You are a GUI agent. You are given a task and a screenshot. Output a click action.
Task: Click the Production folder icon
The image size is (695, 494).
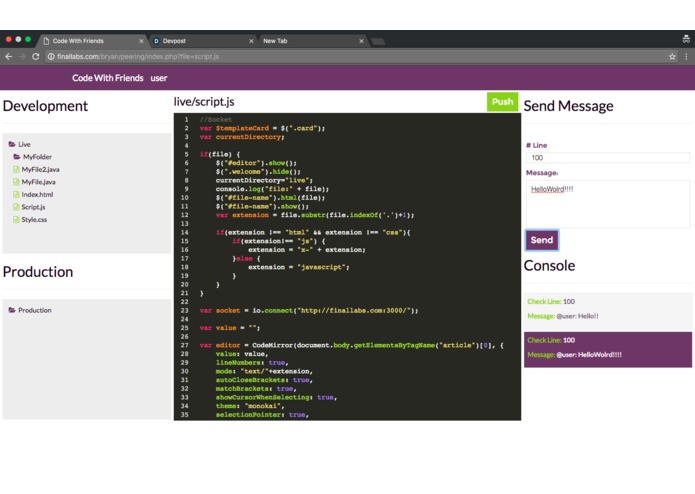coord(12,310)
